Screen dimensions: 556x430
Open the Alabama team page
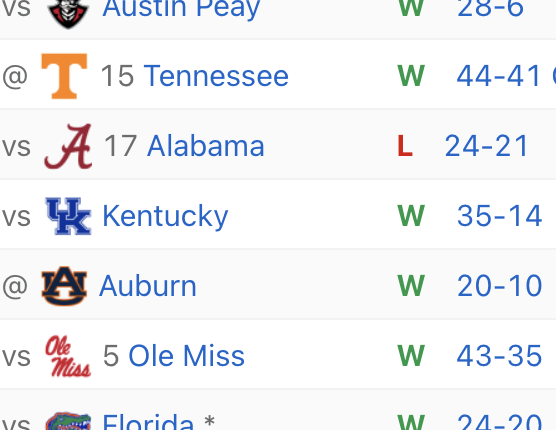206,146
